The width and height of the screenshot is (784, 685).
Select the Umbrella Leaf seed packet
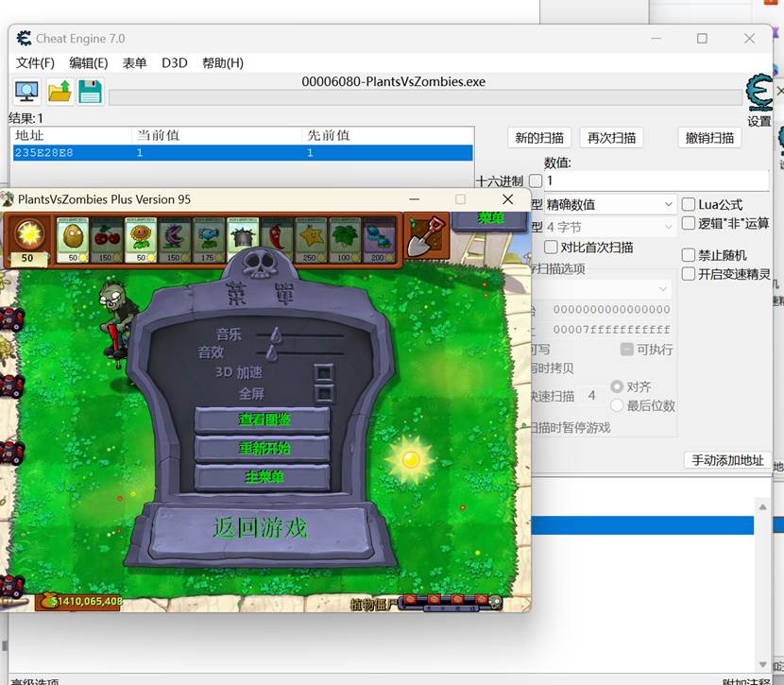pos(345,240)
